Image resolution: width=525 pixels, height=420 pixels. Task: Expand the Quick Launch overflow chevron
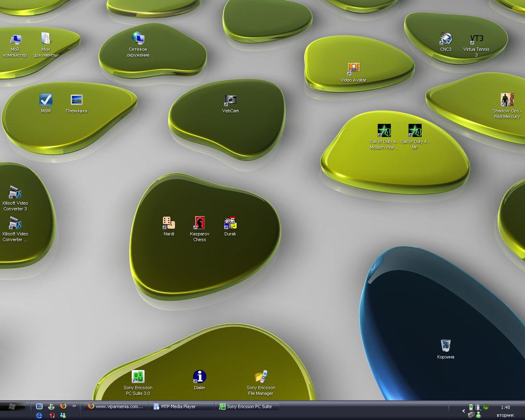point(74,406)
